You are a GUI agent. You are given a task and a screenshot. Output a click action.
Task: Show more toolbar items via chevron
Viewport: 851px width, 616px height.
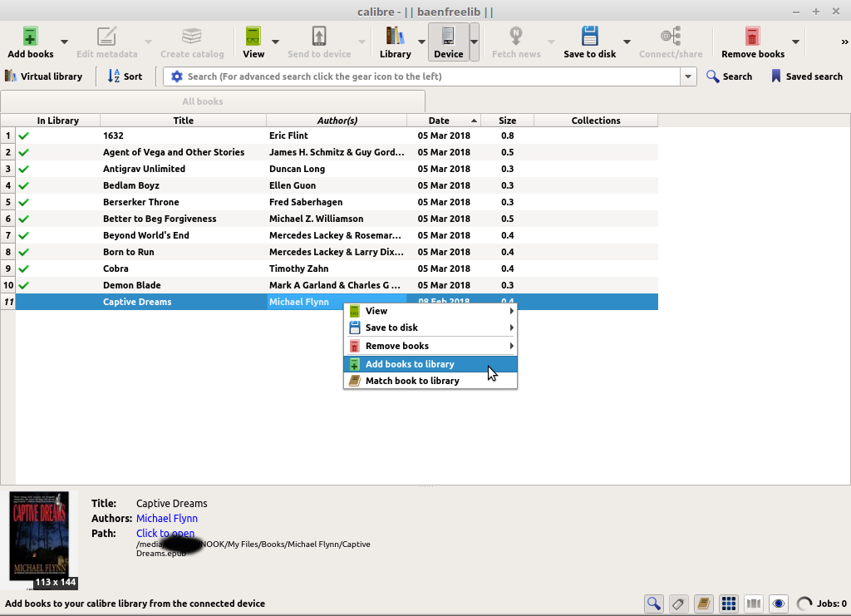[844, 42]
